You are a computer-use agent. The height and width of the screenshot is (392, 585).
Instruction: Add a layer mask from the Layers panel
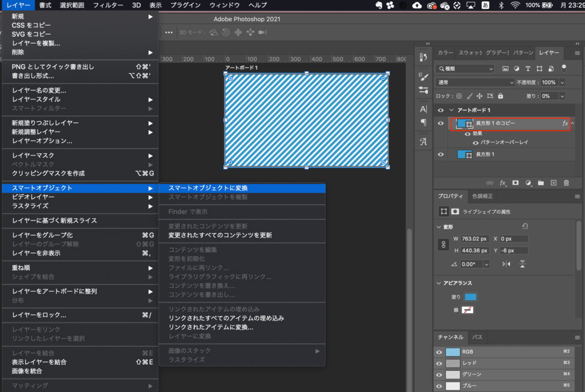(515, 183)
